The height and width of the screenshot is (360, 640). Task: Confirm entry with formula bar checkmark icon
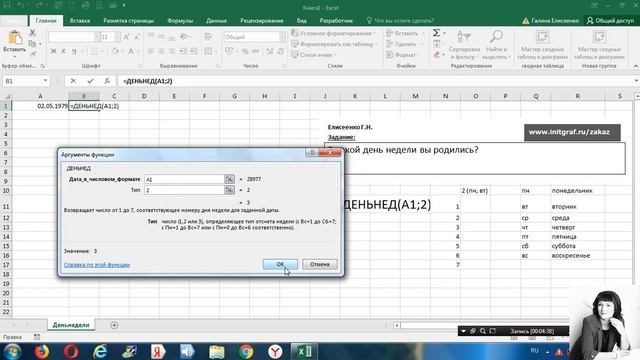[x=90, y=81]
